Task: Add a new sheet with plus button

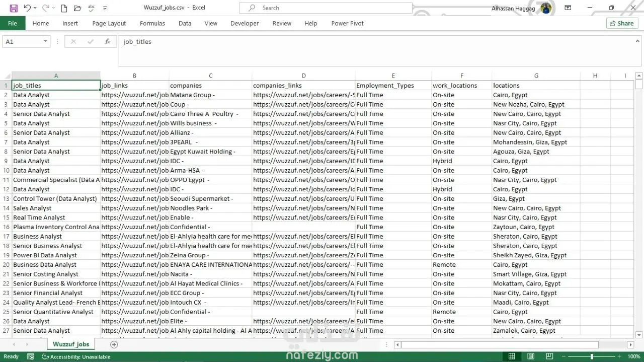Action: (114, 344)
